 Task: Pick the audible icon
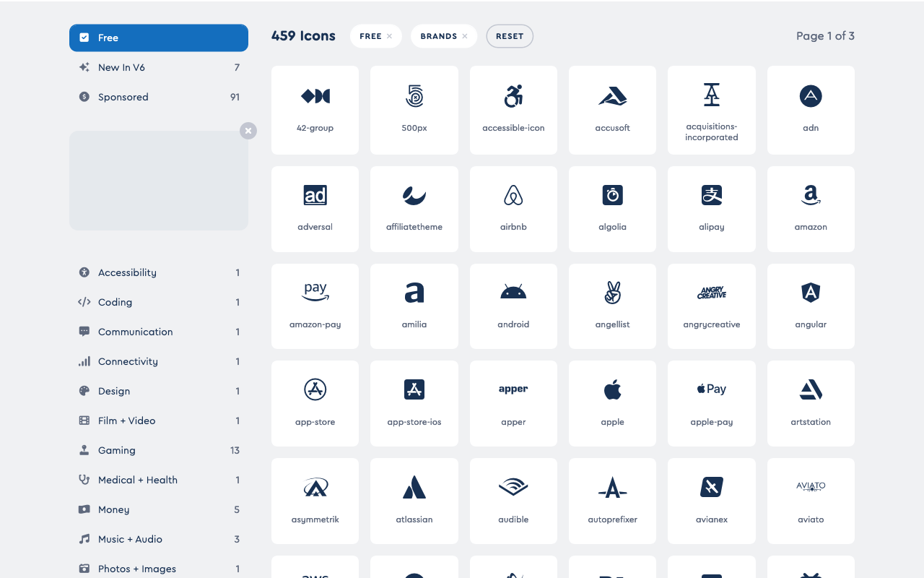point(513,501)
